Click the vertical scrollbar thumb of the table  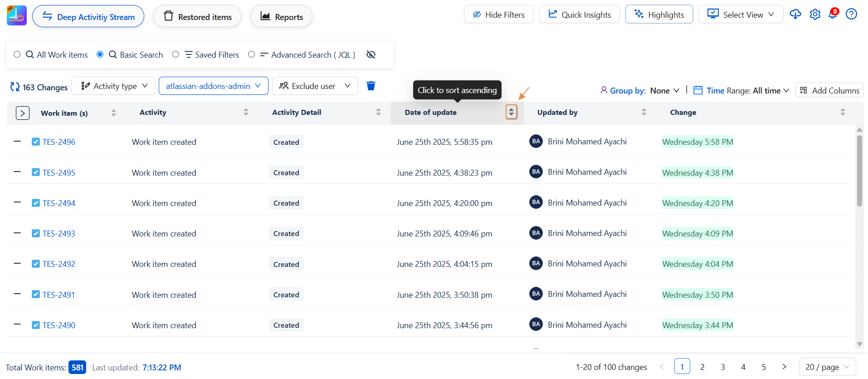pyautogui.click(x=859, y=170)
